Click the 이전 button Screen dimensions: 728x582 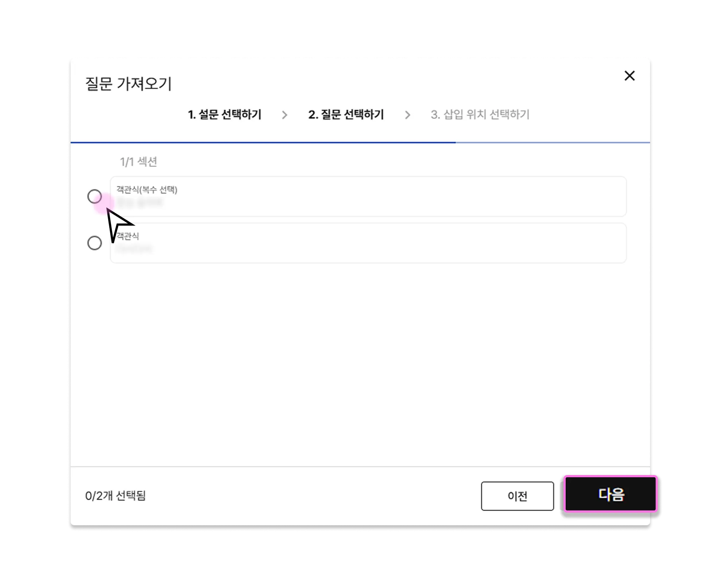517,496
